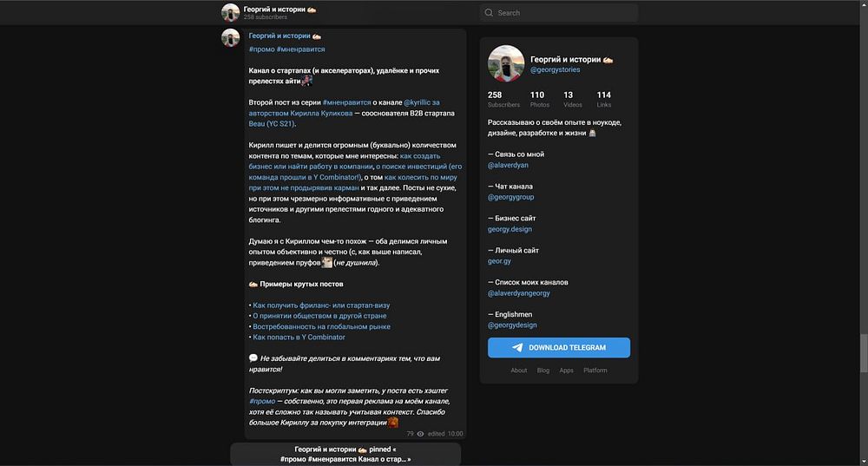Open the @georgystories handle link

[x=556, y=69]
